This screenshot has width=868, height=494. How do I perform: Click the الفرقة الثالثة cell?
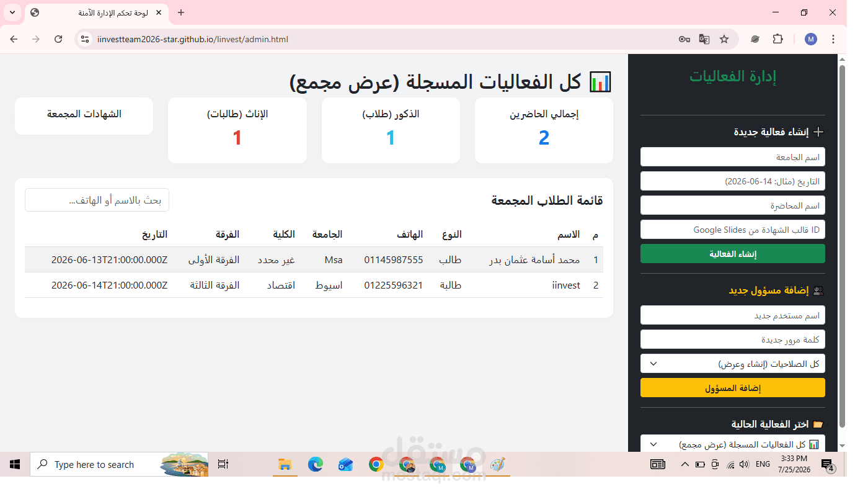(x=213, y=285)
